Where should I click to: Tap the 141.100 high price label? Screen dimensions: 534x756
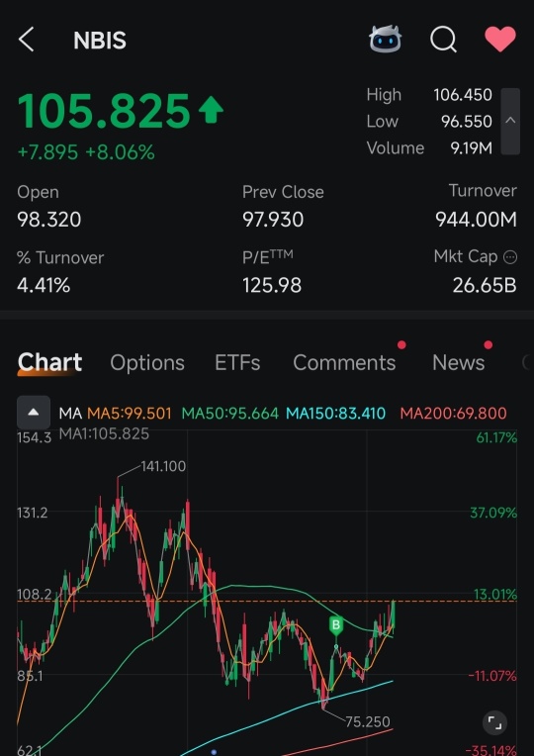[x=163, y=466]
